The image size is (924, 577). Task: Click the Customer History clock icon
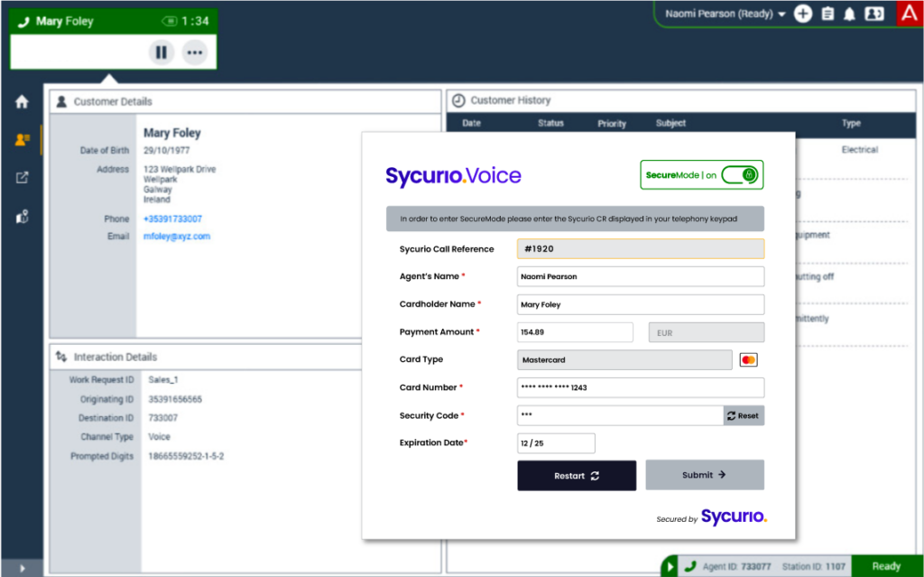[x=458, y=101]
